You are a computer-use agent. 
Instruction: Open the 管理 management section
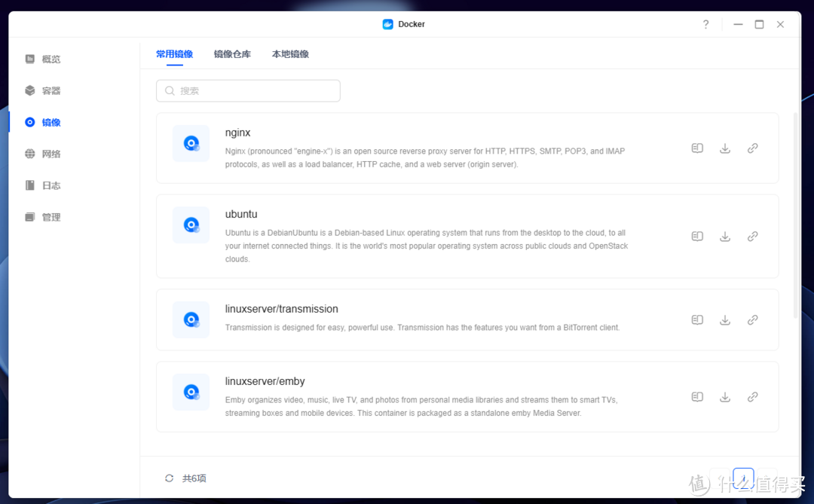43,218
